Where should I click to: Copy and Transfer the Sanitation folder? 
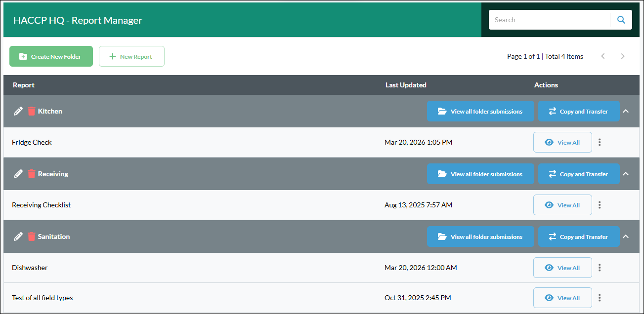click(x=579, y=236)
